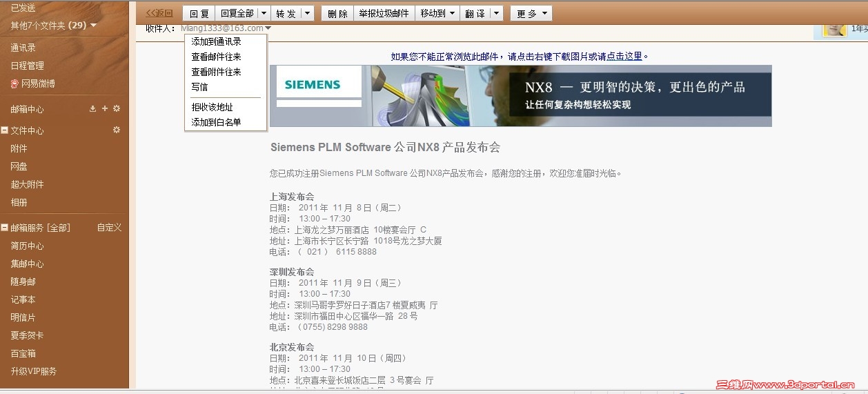Open the 回复全部 dropdown arrow
This screenshot has width=868, height=394.
click(x=264, y=13)
